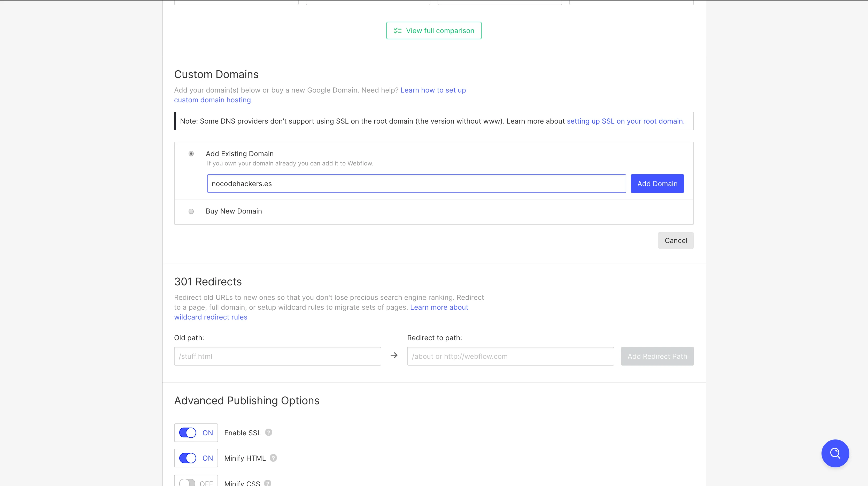Open Learn how to set up custom domain link
Image resolution: width=868 pixels, height=486 pixels.
433,90
